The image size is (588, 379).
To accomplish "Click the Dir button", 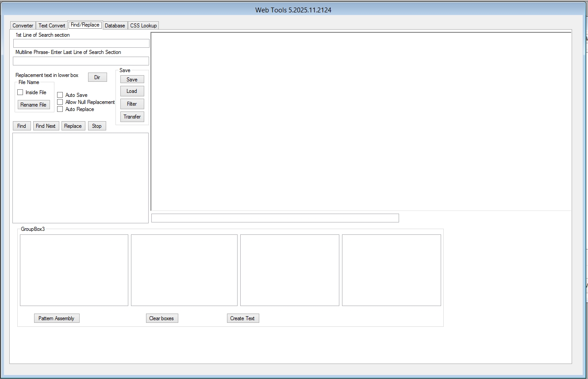I will click(x=97, y=77).
